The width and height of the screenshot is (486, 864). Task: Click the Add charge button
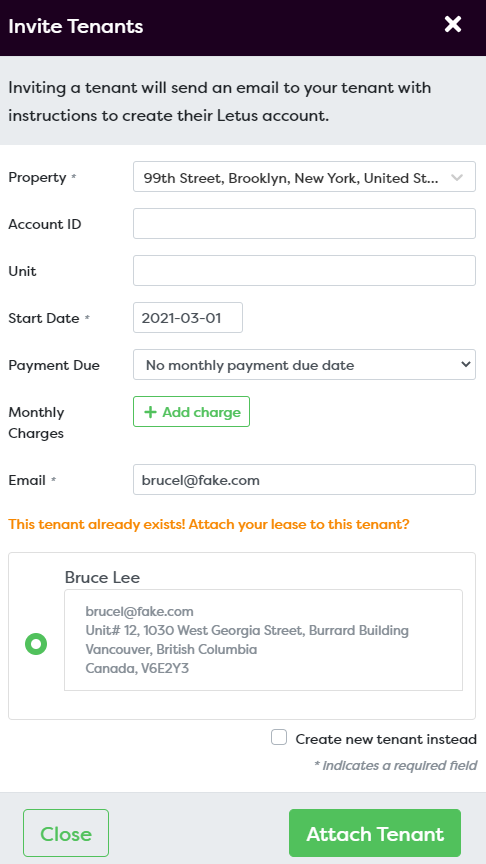191,412
